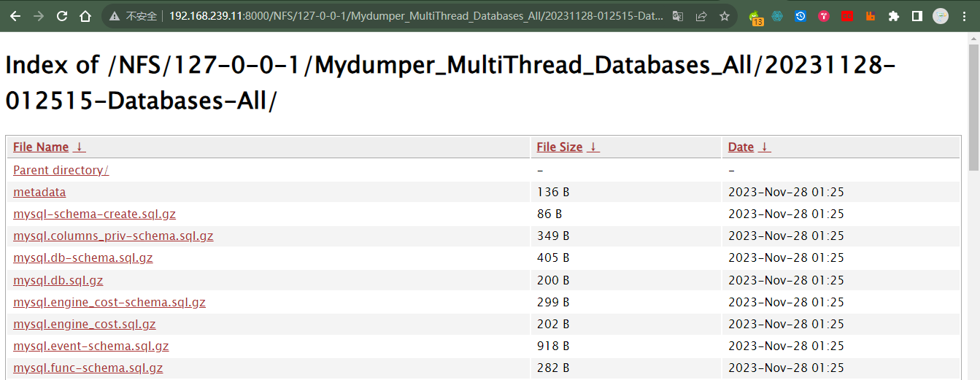Toggle the browser side panel
Screen dimensions: 980x380
point(917,16)
